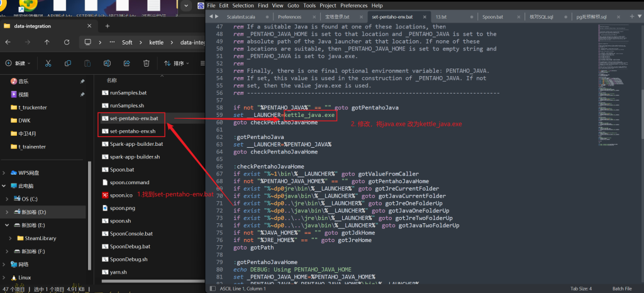Refresh the current Explorer folder
644x293 pixels.
pos(67,42)
